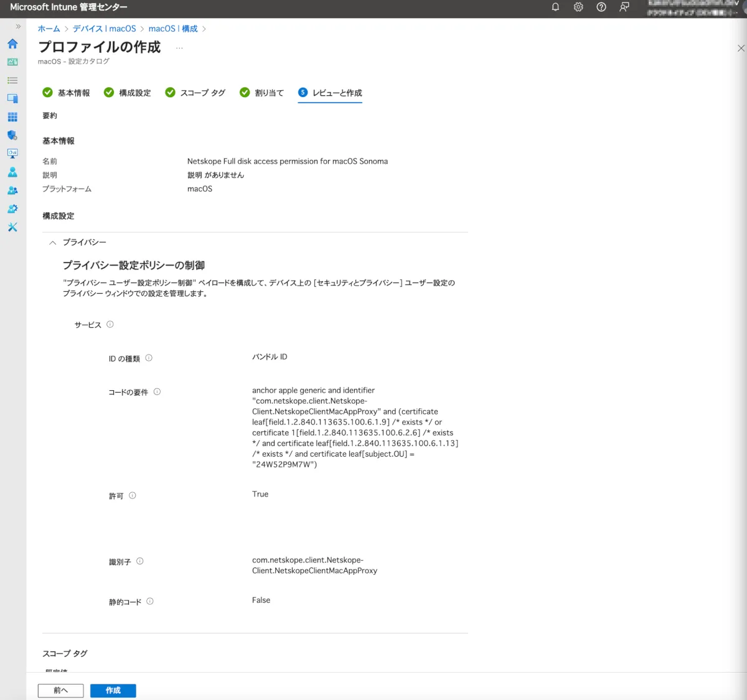Show info tooltip for 静的コード
This screenshot has width=747, height=700.
pyautogui.click(x=150, y=601)
